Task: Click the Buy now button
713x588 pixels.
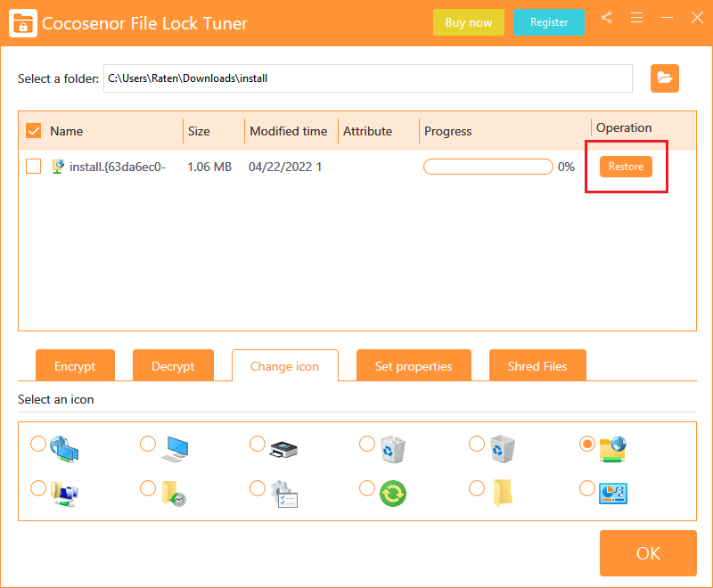Action: [x=469, y=22]
